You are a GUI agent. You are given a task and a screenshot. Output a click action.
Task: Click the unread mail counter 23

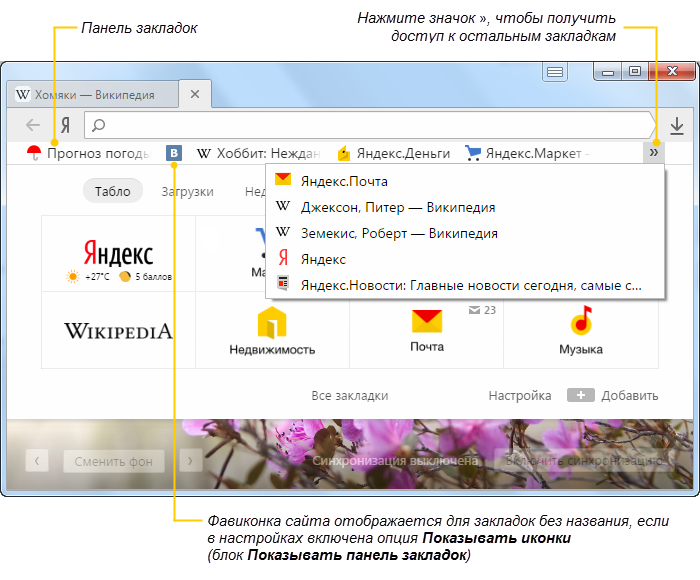pos(483,310)
